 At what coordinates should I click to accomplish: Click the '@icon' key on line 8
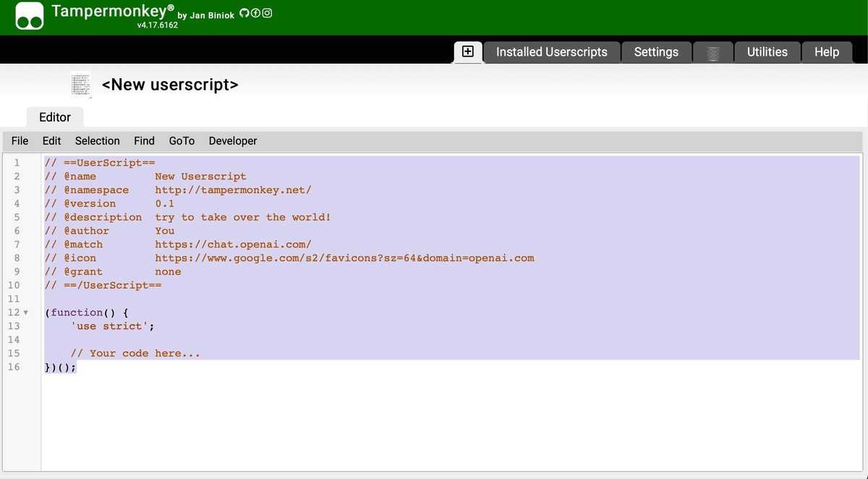tap(80, 258)
